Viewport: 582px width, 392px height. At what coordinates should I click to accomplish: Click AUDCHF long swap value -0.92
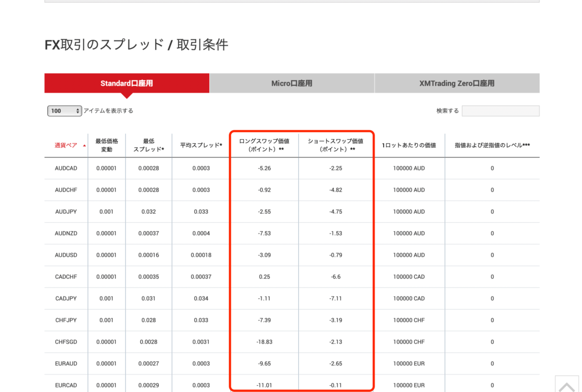pyautogui.click(x=264, y=190)
